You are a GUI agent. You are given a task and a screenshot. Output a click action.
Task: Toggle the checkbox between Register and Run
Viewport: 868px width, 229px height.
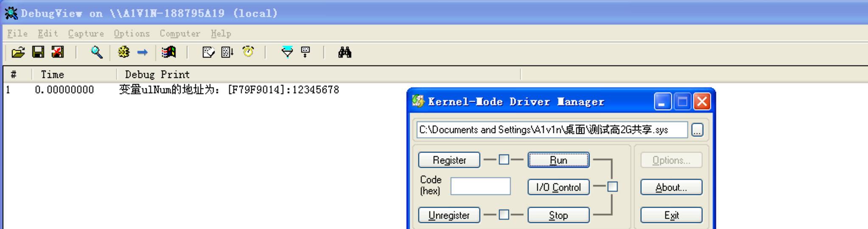point(504,159)
